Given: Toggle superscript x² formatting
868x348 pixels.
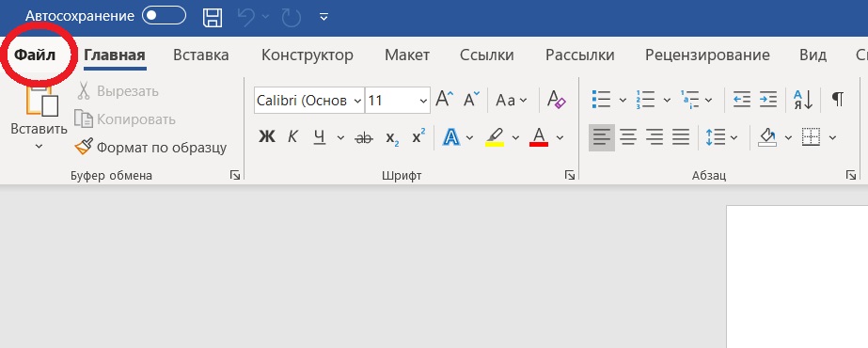Looking at the screenshot, I should (419, 136).
